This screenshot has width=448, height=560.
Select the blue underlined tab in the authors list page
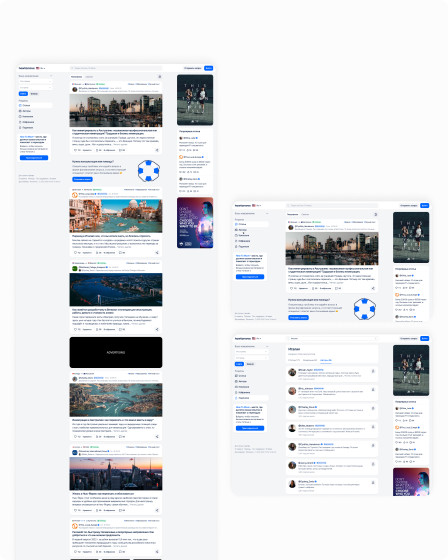325,360
